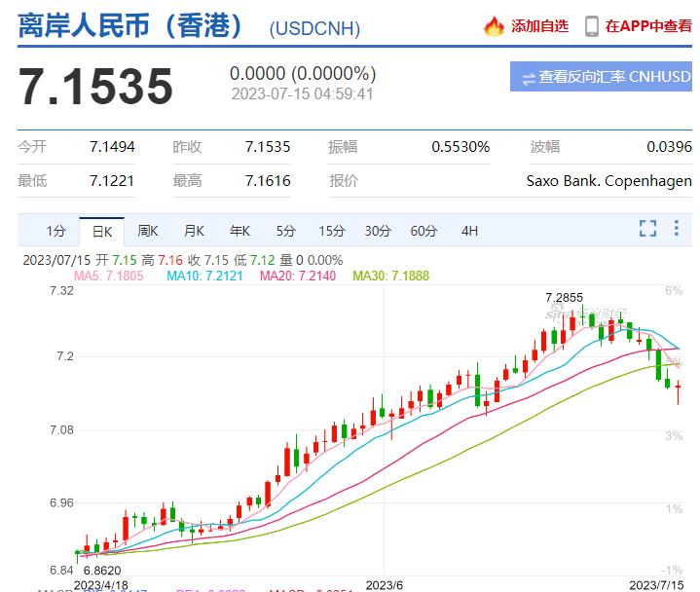The height and width of the screenshot is (592, 700).
Task: Click the change value 0.0000 (0.0000%)
Action: pyautogui.click(x=303, y=73)
